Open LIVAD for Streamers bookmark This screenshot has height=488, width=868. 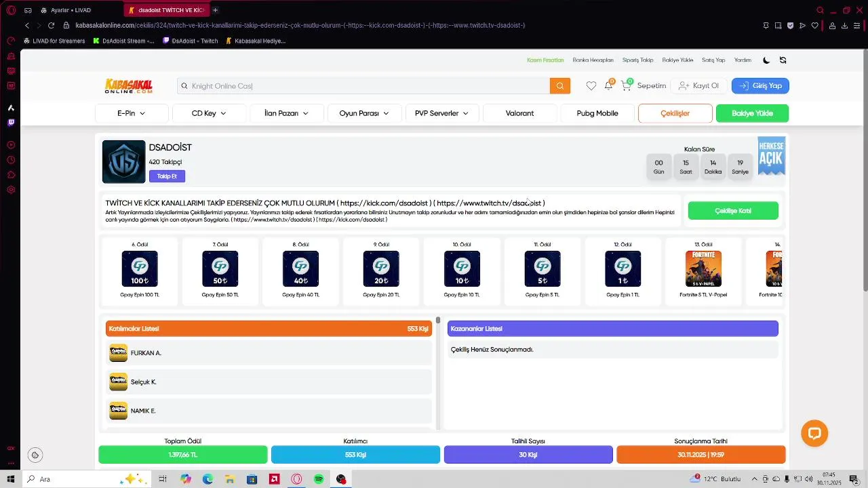click(54, 41)
